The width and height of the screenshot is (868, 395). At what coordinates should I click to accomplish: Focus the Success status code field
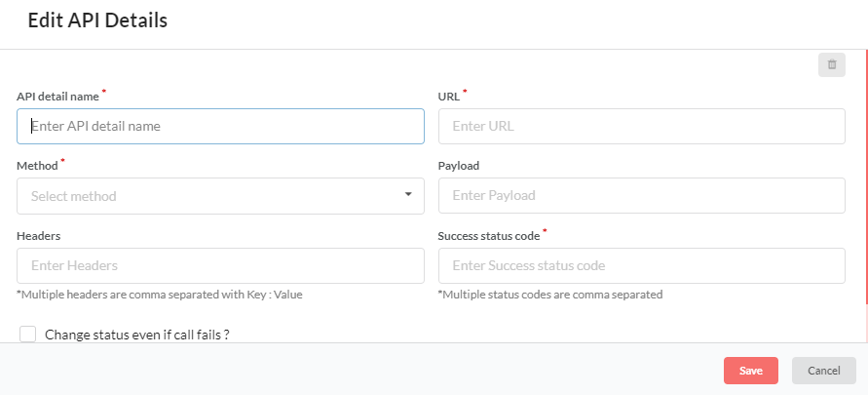(642, 266)
